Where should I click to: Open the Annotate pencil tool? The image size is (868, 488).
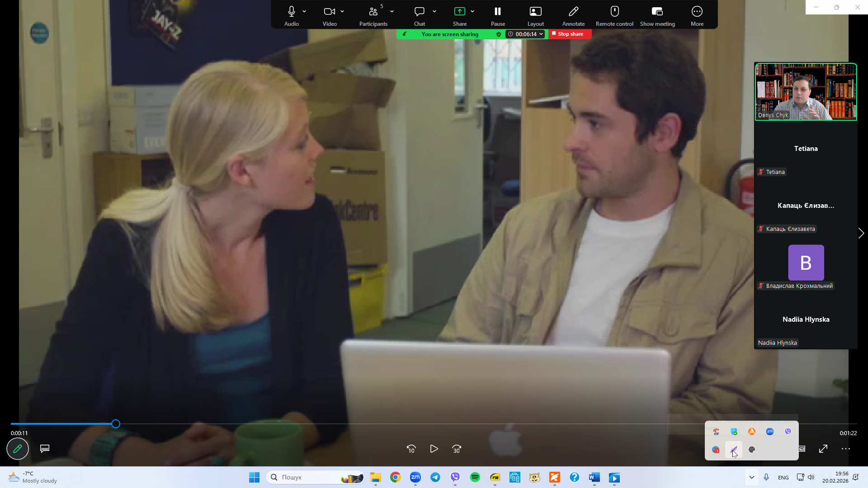(573, 12)
